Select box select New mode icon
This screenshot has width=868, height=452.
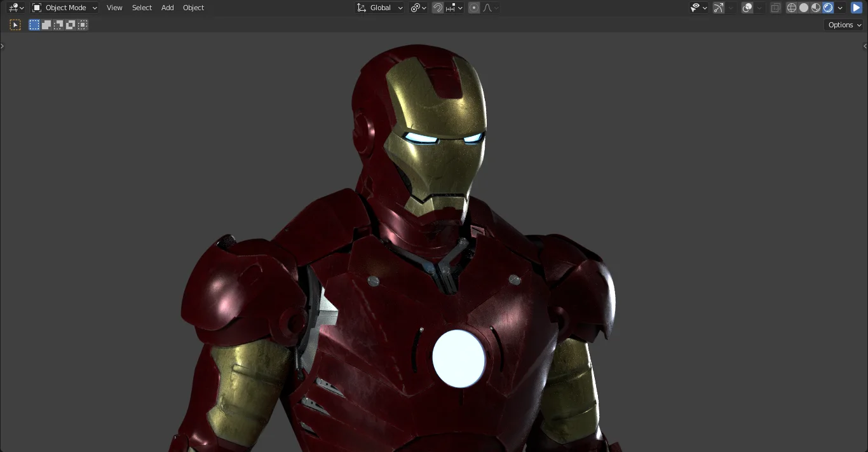(33, 25)
